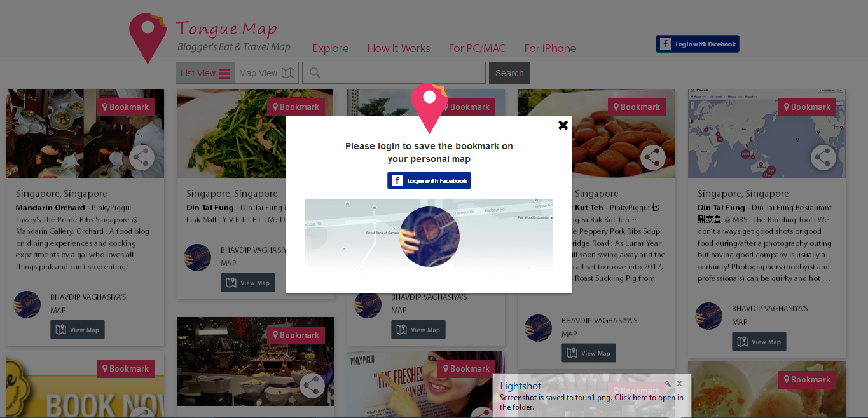Click share icon on the places map card
The height and width of the screenshot is (418, 868).
pyautogui.click(x=823, y=158)
